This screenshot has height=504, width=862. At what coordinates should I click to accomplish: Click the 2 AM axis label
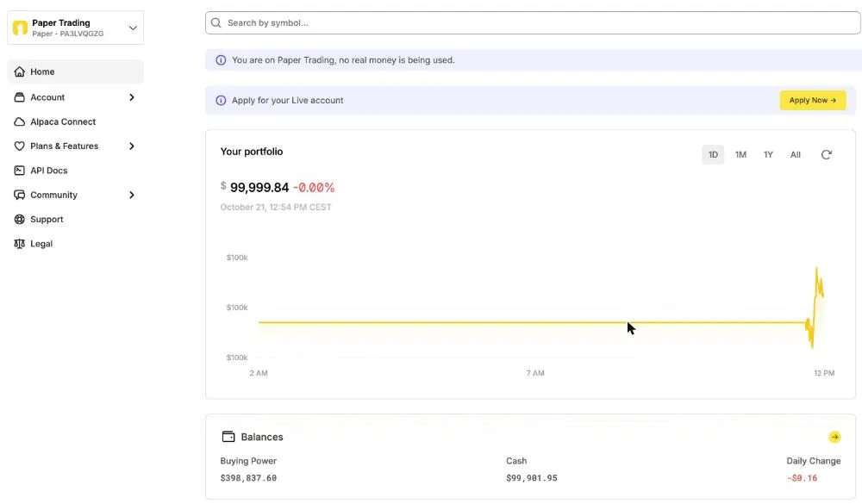tap(259, 373)
